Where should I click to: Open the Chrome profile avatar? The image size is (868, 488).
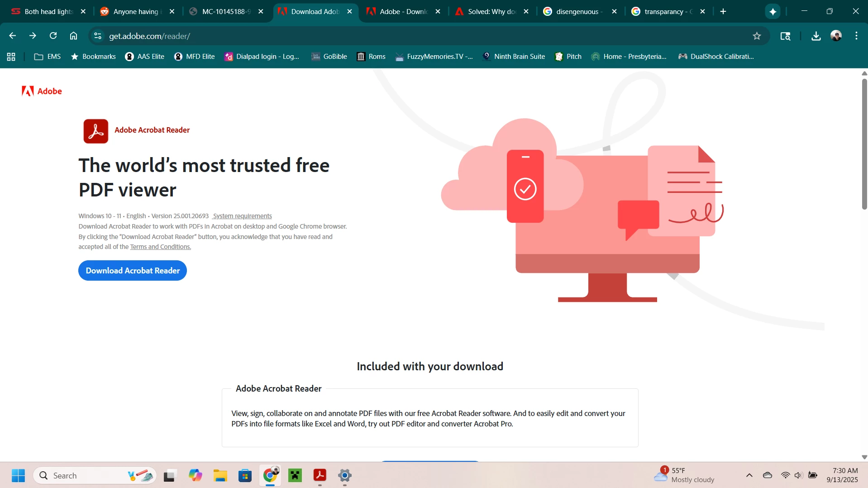pos(836,36)
